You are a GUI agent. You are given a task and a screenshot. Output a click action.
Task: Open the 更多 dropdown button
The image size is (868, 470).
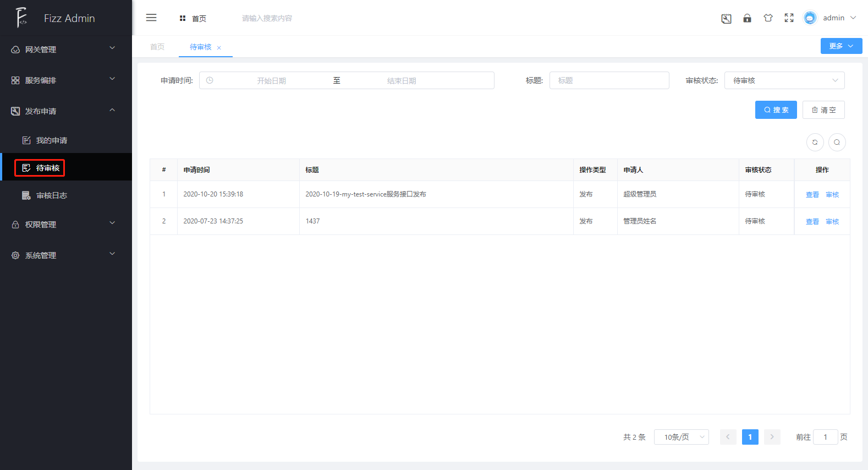tap(841, 46)
